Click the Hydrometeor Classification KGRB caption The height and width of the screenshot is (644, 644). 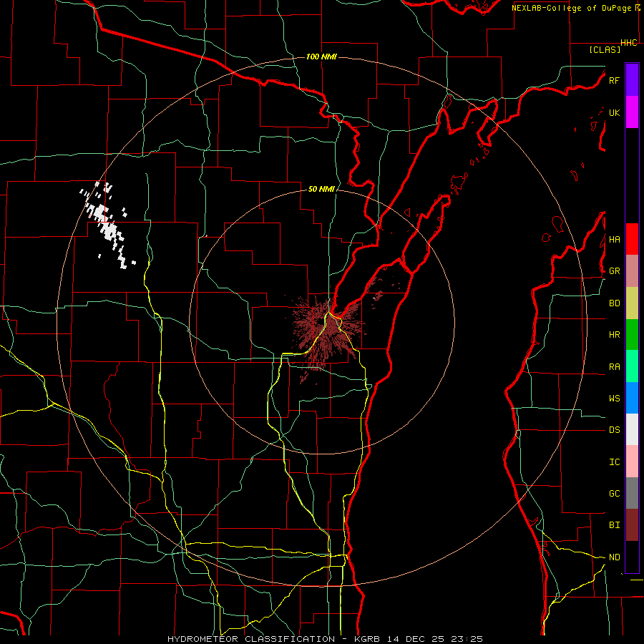(x=325, y=639)
